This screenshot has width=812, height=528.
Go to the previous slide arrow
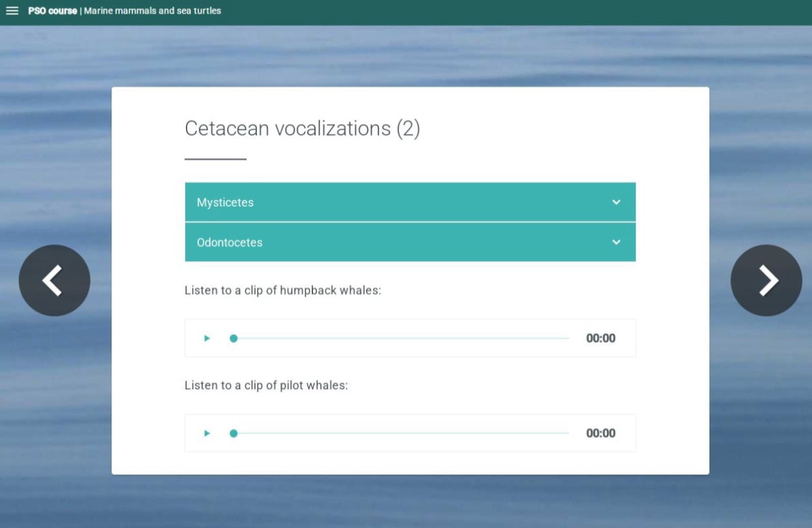pos(54,281)
